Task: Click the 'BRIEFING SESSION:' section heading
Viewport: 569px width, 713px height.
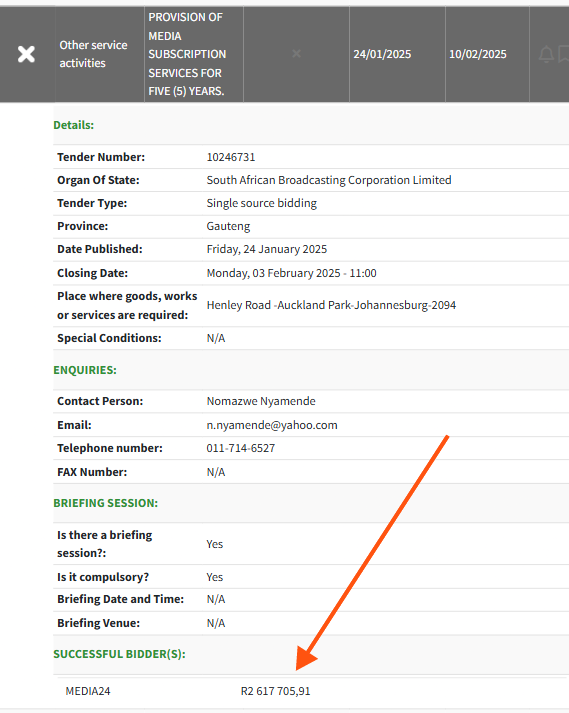Action: [x=106, y=503]
